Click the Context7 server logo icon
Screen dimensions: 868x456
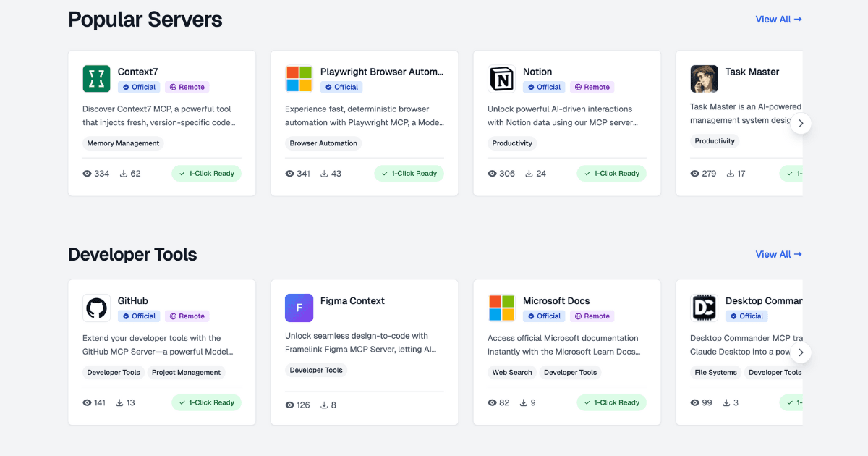tap(96, 79)
